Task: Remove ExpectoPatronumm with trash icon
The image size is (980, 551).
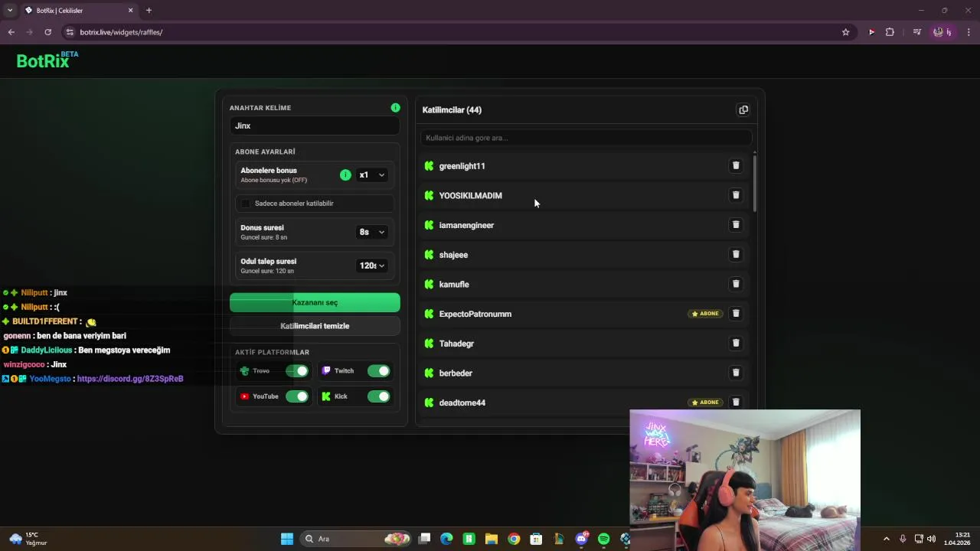Action: 736,314
